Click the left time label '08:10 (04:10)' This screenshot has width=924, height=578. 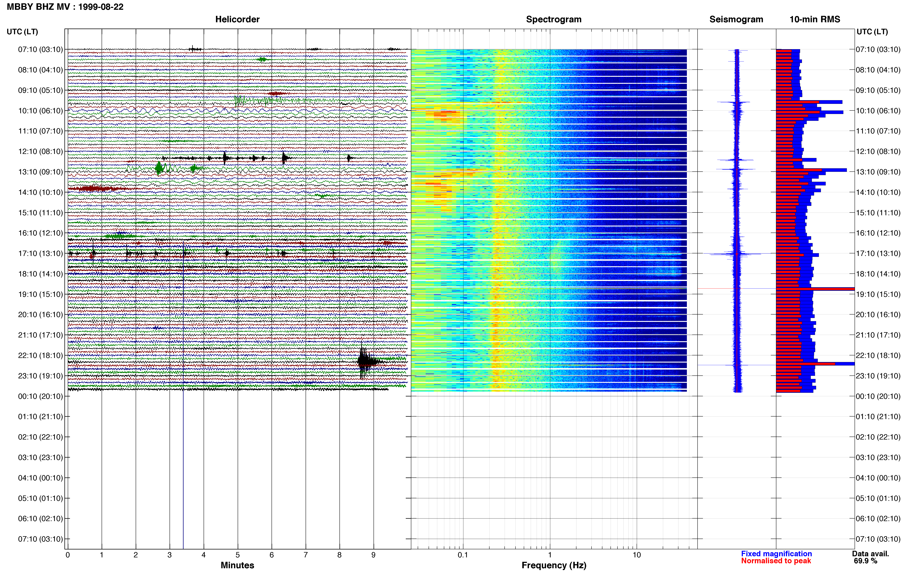[41, 70]
